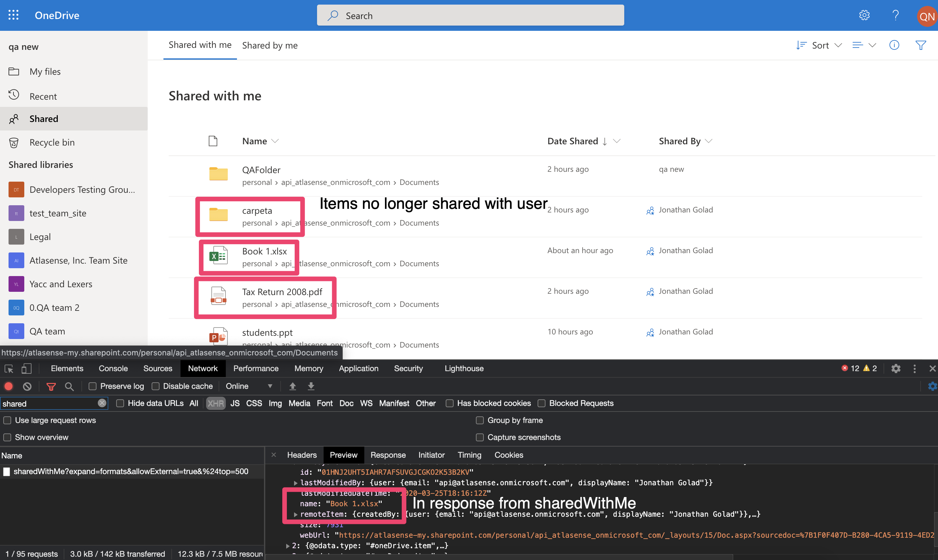Click the Help question mark icon

click(895, 15)
